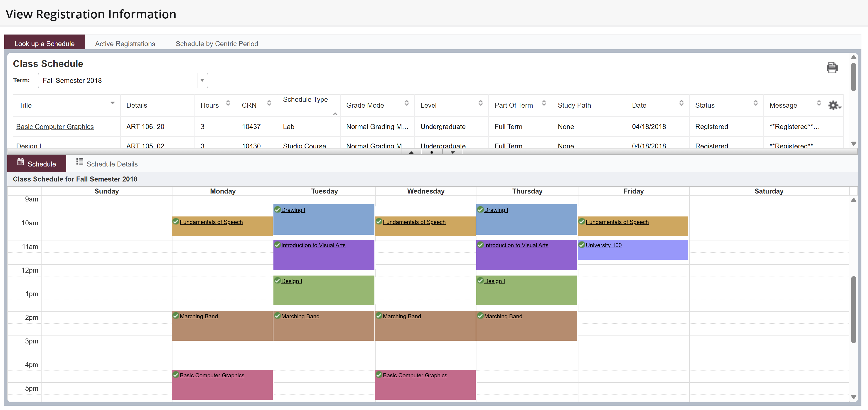This screenshot has width=868, height=410.
Task: Sort the CRN column
Action: pyautogui.click(x=269, y=103)
